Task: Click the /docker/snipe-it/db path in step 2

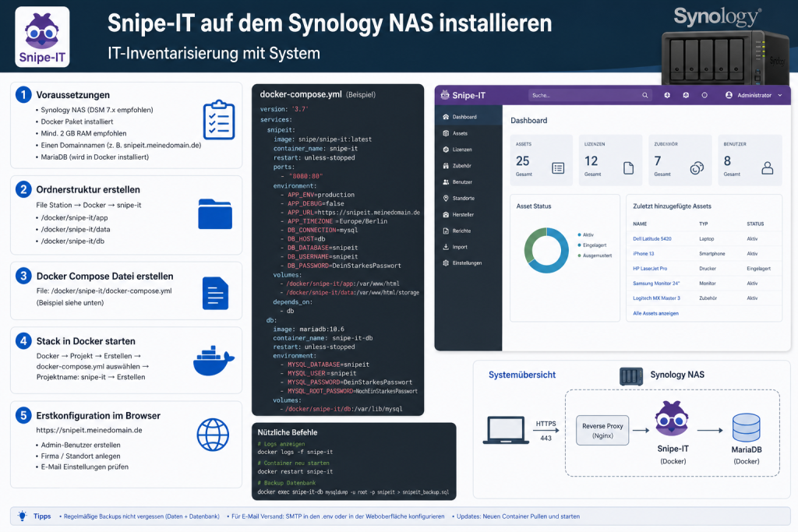Action: 72,241
